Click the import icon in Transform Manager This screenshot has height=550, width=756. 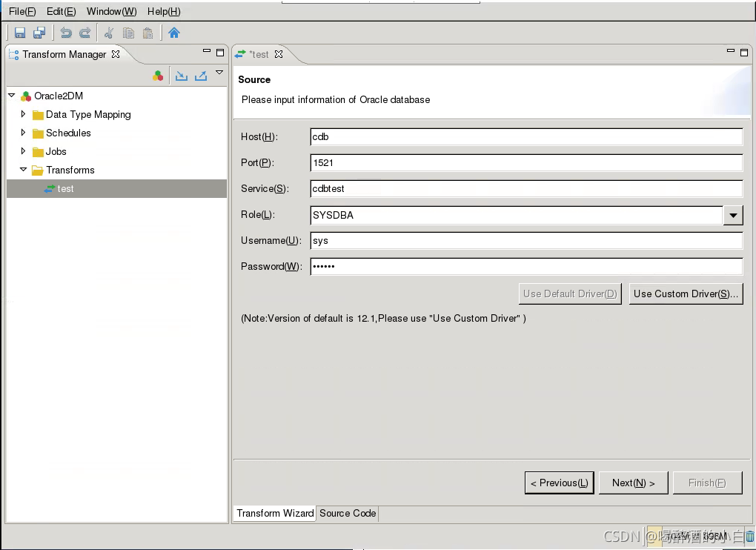182,76
